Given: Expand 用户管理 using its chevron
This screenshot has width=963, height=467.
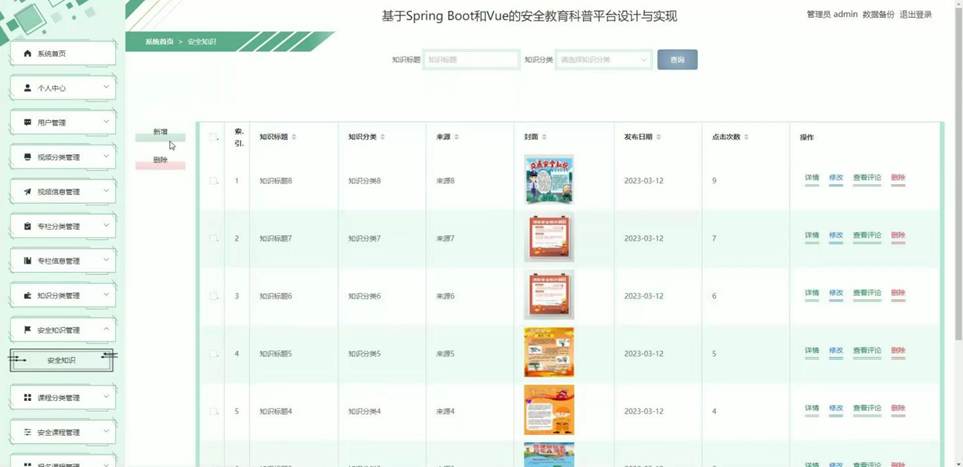Looking at the screenshot, I should tap(106, 122).
